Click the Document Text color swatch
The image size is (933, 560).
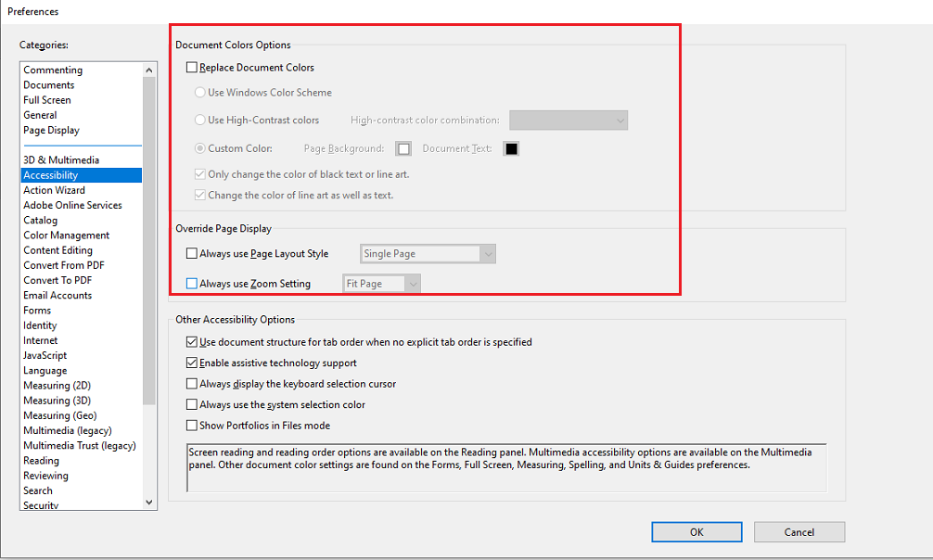coord(511,148)
